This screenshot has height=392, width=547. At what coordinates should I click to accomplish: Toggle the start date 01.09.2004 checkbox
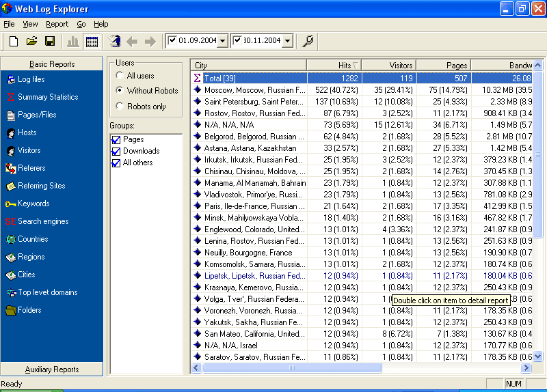pos(172,40)
